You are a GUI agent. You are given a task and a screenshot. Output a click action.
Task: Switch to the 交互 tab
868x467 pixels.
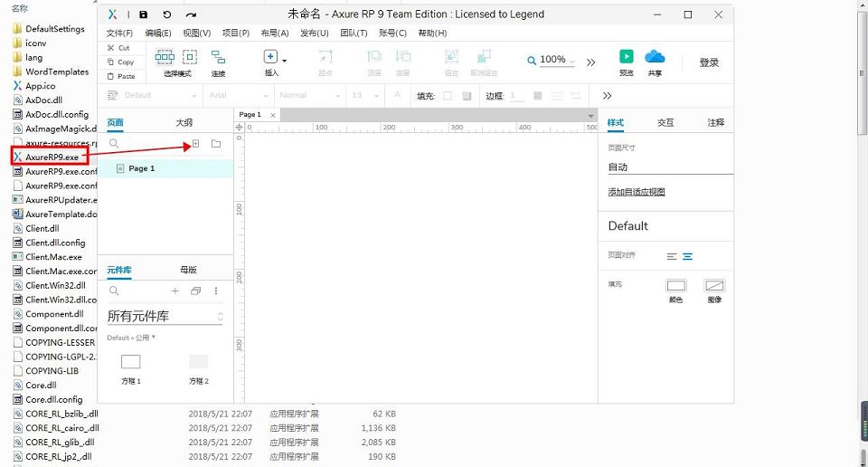click(665, 122)
